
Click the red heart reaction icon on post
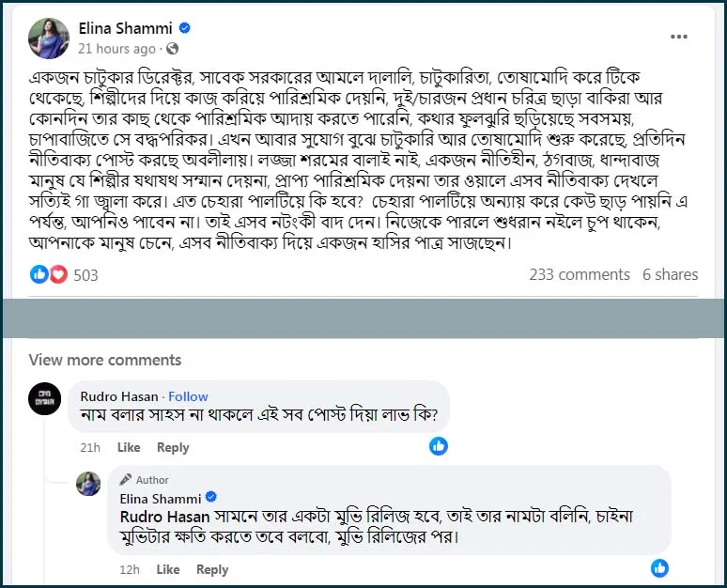click(x=58, y=274)
